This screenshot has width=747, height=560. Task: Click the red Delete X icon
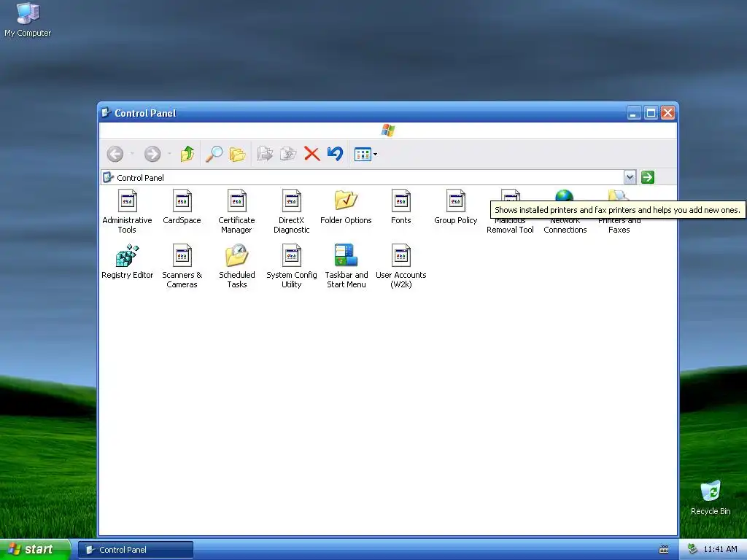pos(312,154)
